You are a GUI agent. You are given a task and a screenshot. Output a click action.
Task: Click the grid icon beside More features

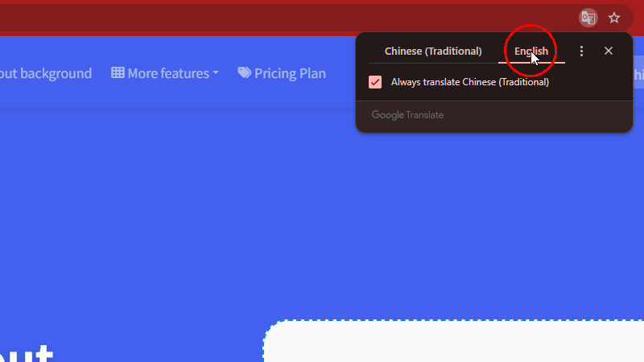118,72
